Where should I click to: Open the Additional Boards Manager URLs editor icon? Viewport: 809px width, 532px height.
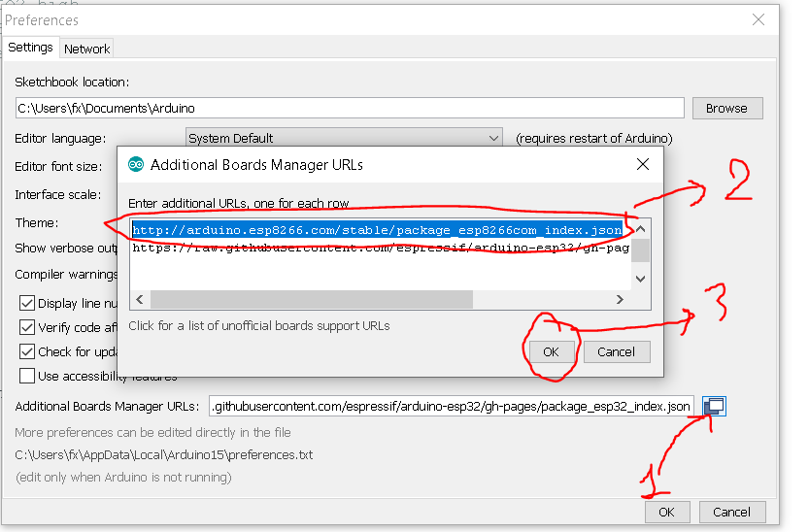pos(714,406)
